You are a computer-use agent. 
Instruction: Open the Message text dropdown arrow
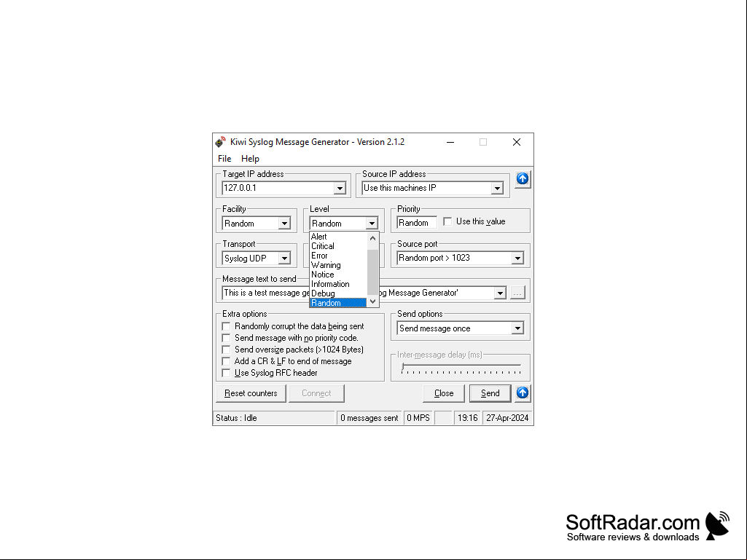(x=500, y=293)
